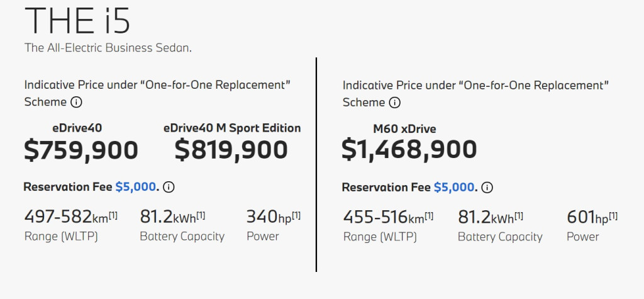The width and height of the screenshot is (644, 299).
Task: Select the eDrive40 model label
Action: 77,128
